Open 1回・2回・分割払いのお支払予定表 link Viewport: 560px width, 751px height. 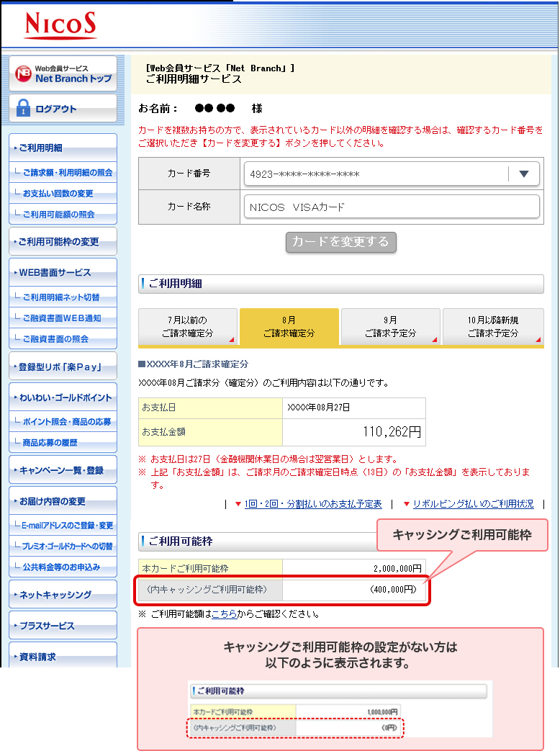(x=312, y=504)
